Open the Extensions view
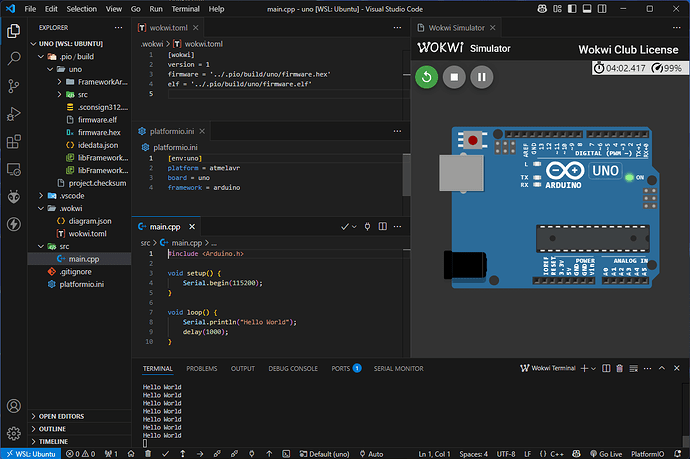The width and height of the screenshot is (690, 459). 14,142
